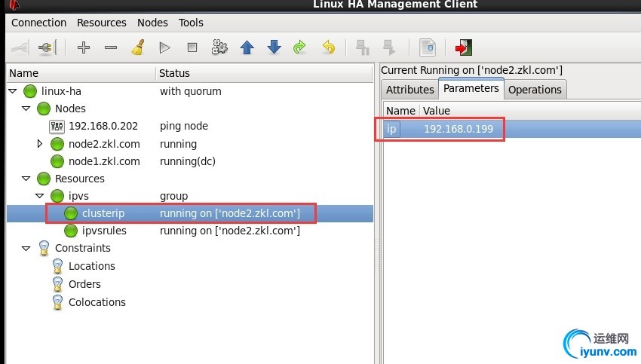
Task: Click the lightbulb icon beside Orders
Action: pyautogui.click(x=57, y=284)
